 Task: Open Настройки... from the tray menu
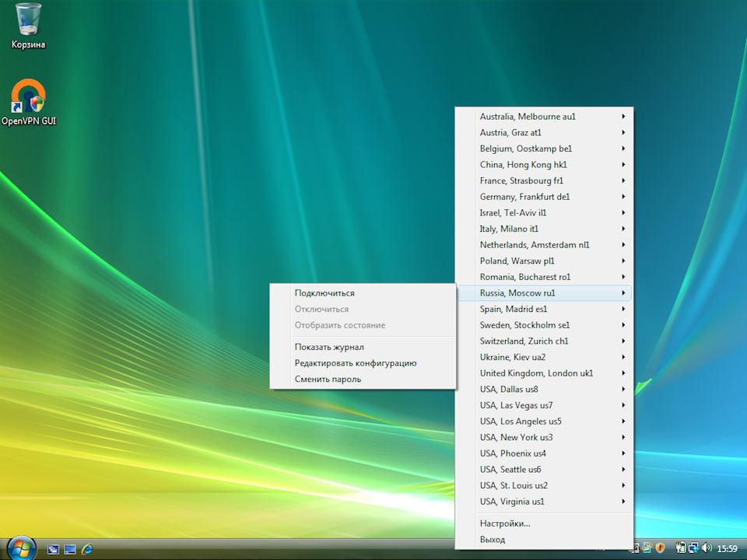pyautogui.click(x=544, y=523)
